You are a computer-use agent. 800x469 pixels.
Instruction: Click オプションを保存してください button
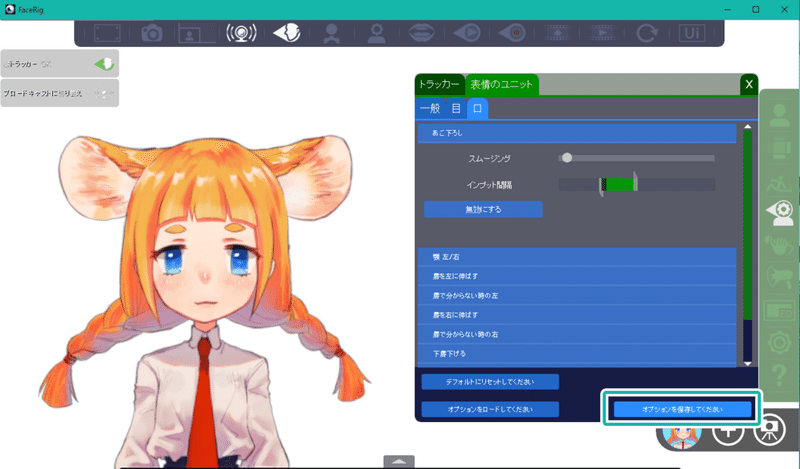point(682,409)
